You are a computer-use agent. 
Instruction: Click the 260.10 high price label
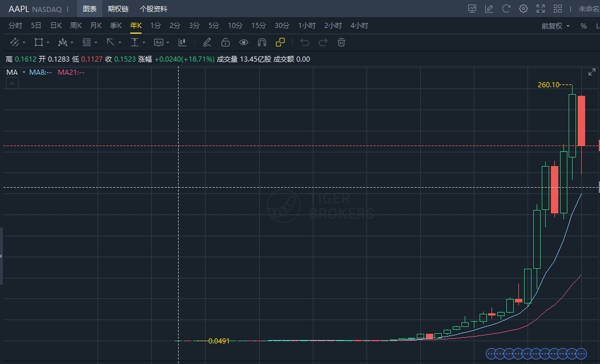point(549,84)
